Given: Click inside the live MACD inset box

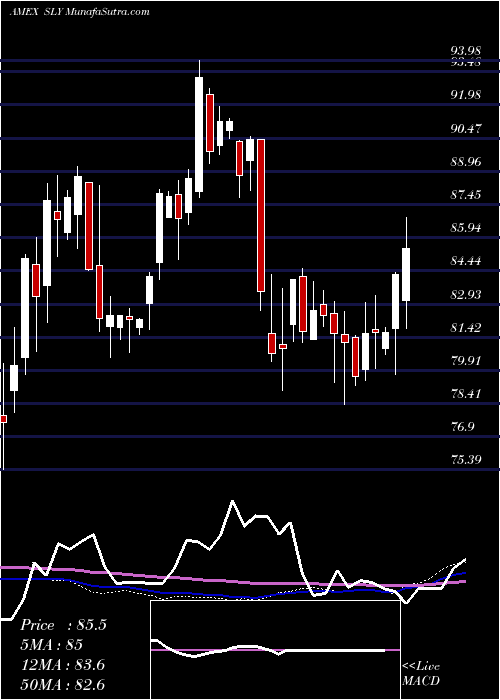Looking at the screenshot, I should pos(276,650).
